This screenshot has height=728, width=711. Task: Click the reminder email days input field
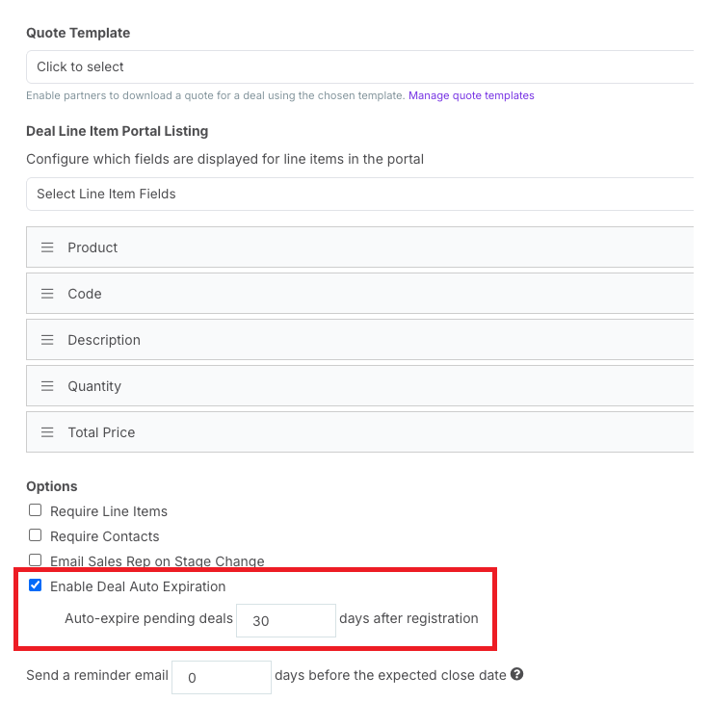(x=222, y=677)
